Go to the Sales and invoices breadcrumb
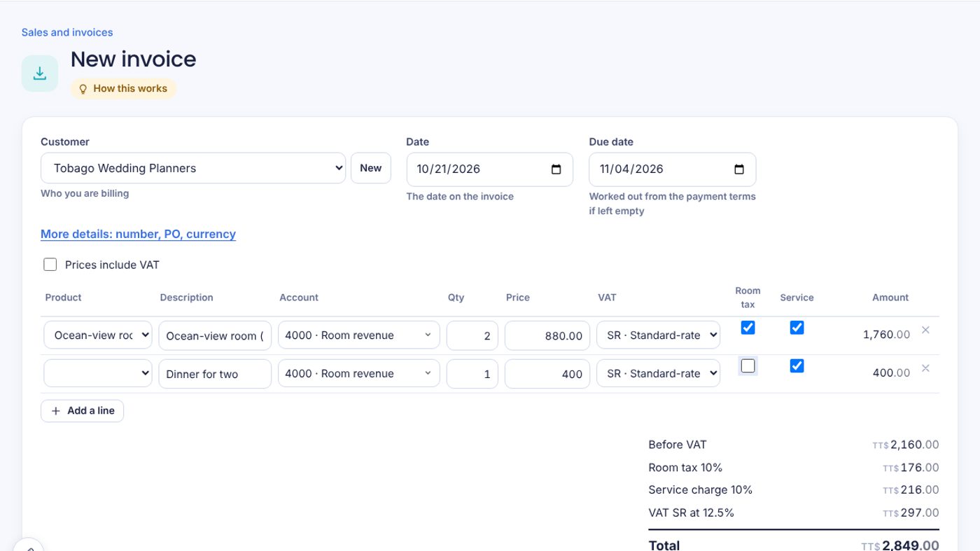The width and height of the screenshot is (980, 551). pos(67,32)
